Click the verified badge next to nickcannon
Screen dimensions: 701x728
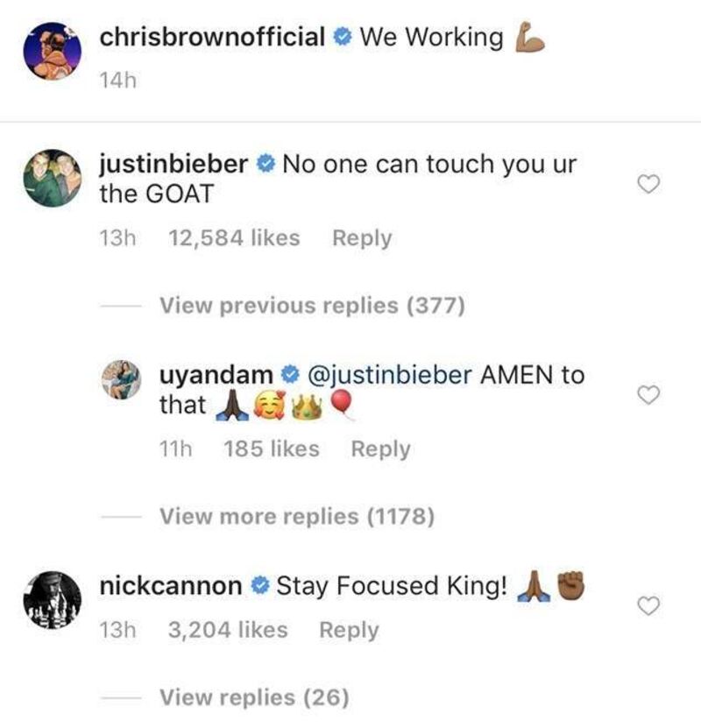click(260, 585)
